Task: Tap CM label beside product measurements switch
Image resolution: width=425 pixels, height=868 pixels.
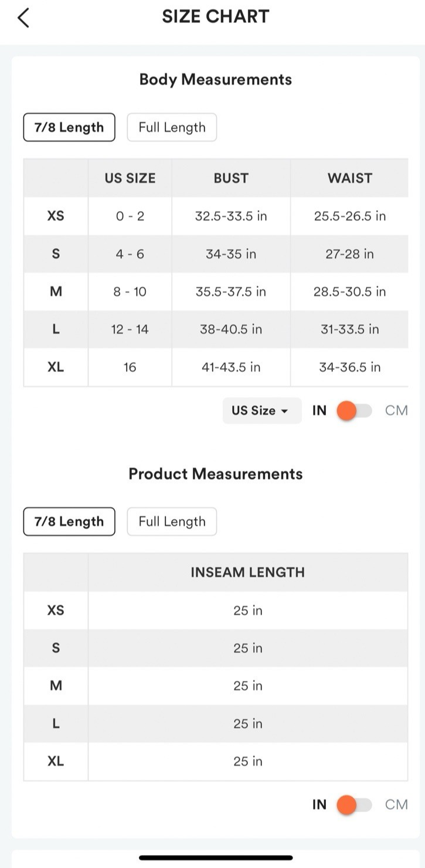Action: click(x=396, y=805)
